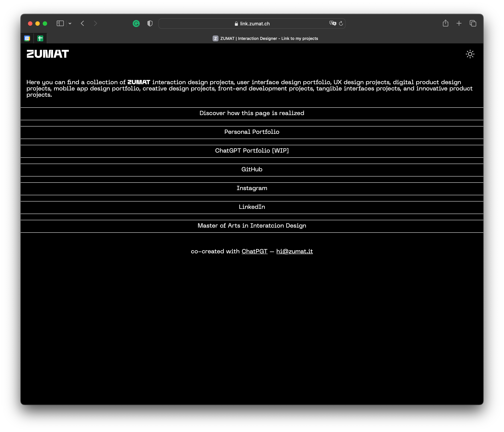Expand the sidebar options chevron
Viewport: 504px width, 432px height.
pyautogui.click(x=70, y=23)
